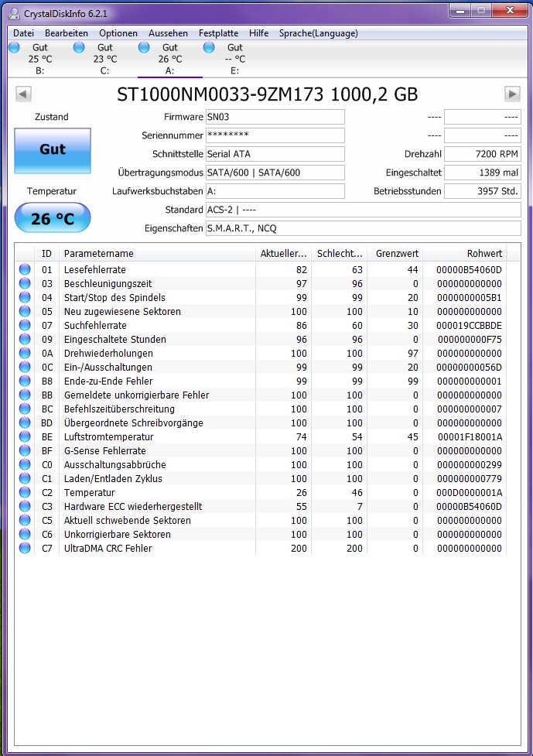Viewport: 533px width, 756px height.
Task: Select the Ausschaltungsabbrüche row name
Action: point(115,465)
